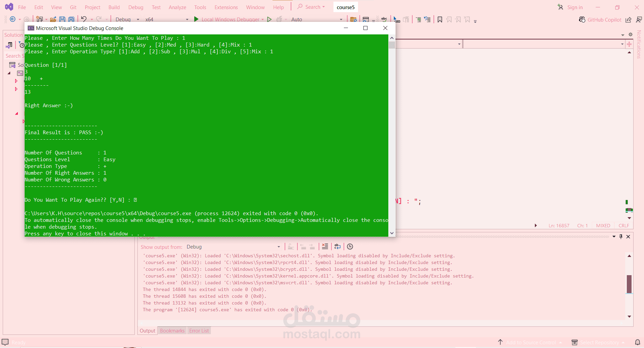Open the toolbar overflow options arrow
Image resolution: width=644 pixels, height=348 pixels.
475,21
